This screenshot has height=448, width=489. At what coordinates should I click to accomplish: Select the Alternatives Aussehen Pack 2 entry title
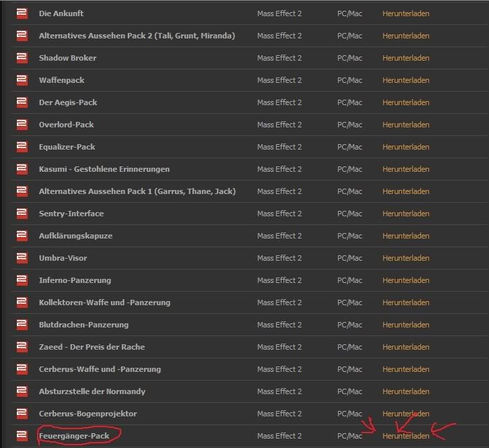tap(137, 36)
